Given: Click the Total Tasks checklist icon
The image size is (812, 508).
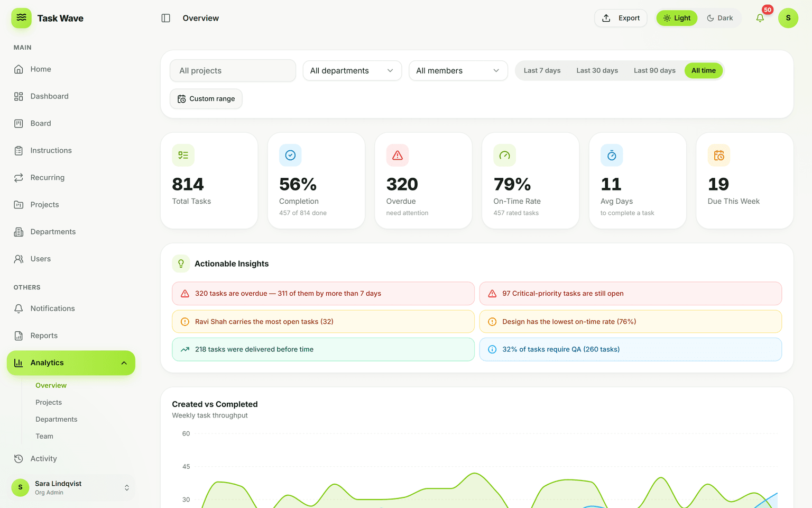Looking at the screenshot, I should [183, 155].
